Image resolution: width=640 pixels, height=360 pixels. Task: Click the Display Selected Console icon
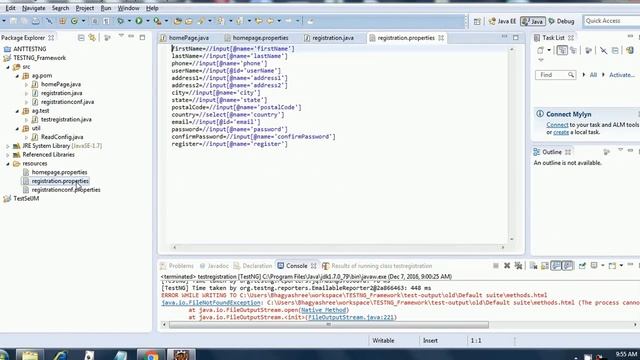(x=595, y=266)
